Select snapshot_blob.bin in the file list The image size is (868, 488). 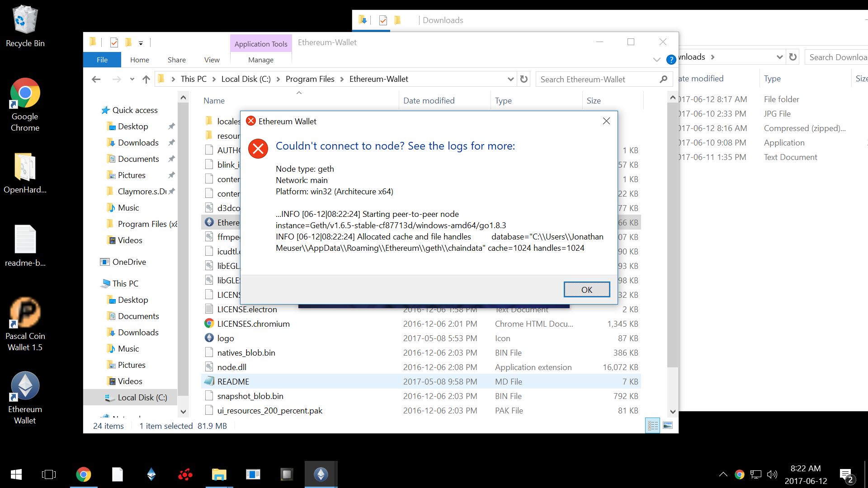[250, 396]
